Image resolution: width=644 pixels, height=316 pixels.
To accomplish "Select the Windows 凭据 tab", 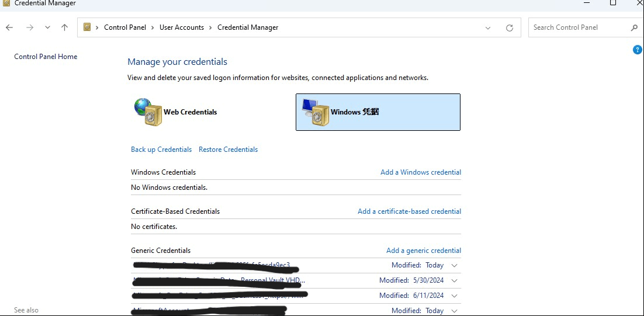I will [x=378, y=112].
